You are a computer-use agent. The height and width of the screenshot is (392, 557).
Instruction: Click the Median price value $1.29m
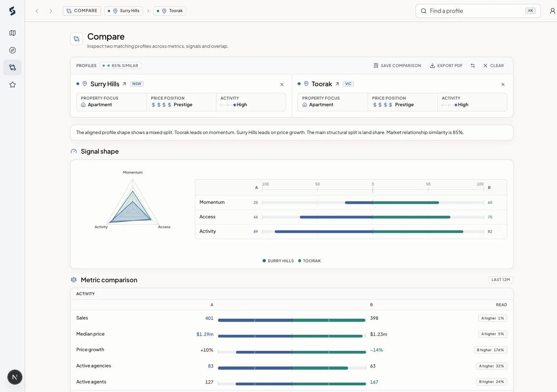(x=205, y=334)
